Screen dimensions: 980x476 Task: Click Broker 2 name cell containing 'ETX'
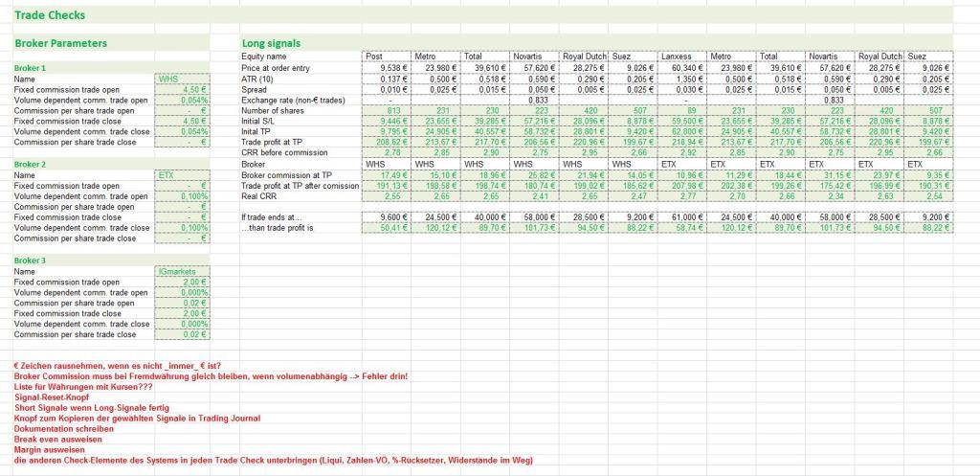pyautogui.click(x=183, y=176)
